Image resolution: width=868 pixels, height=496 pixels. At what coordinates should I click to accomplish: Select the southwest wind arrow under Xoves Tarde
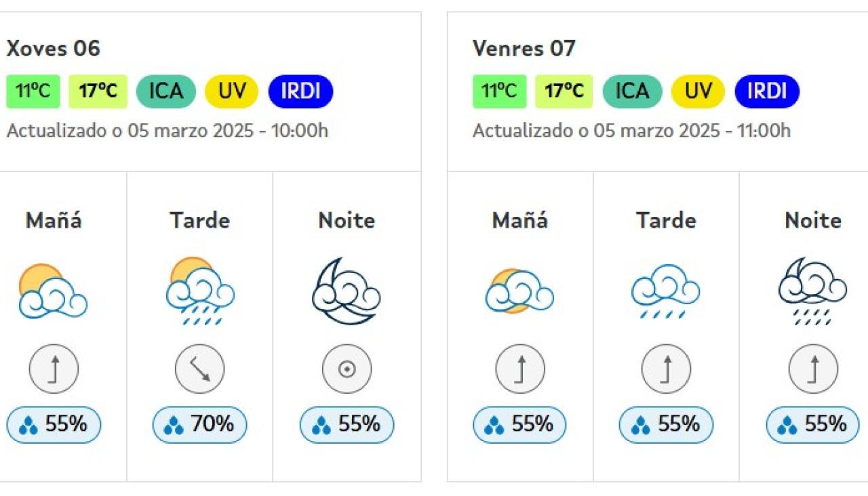(x=199, y=369)
